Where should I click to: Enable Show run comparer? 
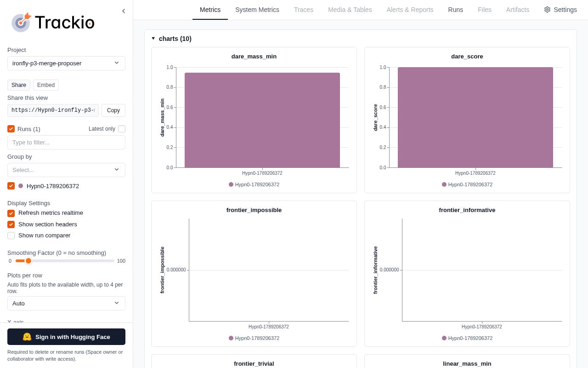11,236
